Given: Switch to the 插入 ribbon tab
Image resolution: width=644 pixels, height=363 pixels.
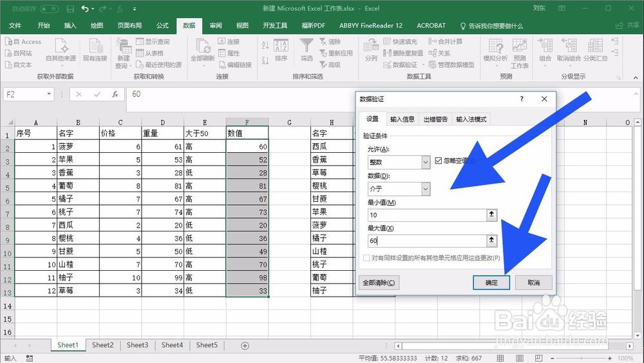Looking at the screenshot, I should click(70, 26).
